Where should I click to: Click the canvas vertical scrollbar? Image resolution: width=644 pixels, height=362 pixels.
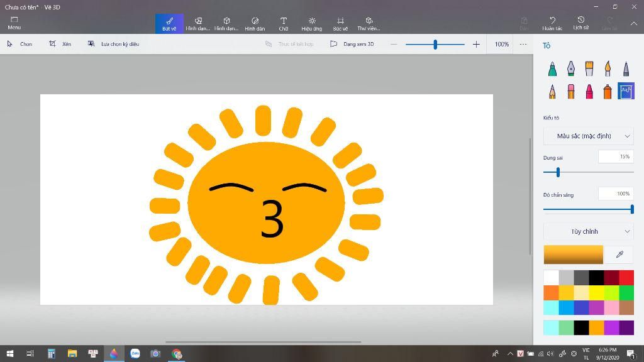(x=530, y=196)
